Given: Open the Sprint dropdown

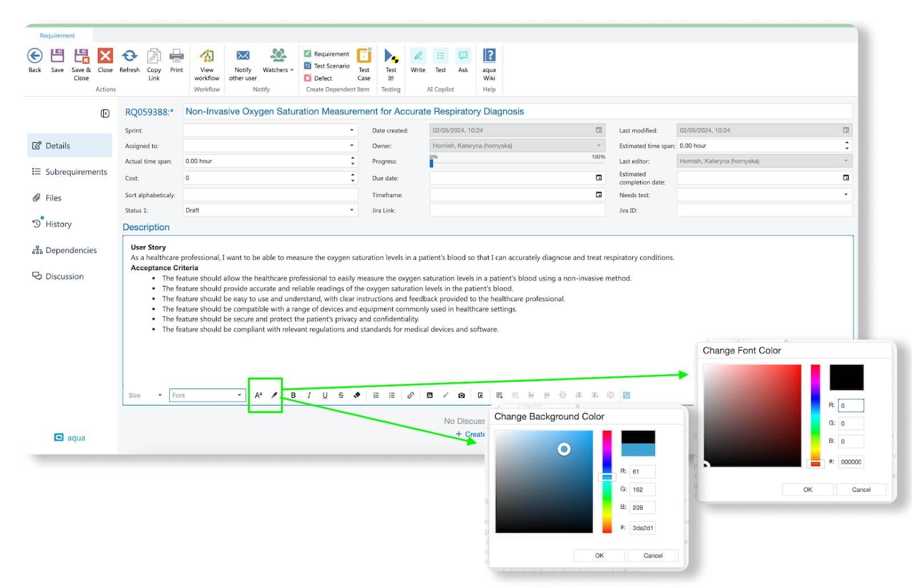Looking at the screenshot, I should click(x=352, y=130).
